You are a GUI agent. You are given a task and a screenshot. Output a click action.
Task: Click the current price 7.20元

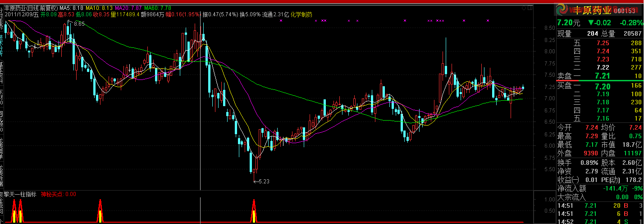(570, 23)
